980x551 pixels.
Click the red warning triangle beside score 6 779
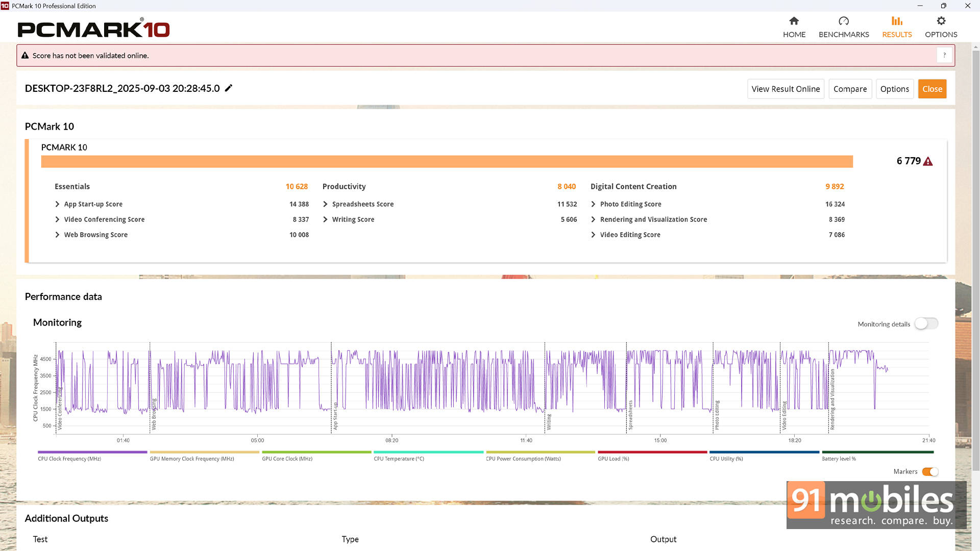(x=928, y=162)
